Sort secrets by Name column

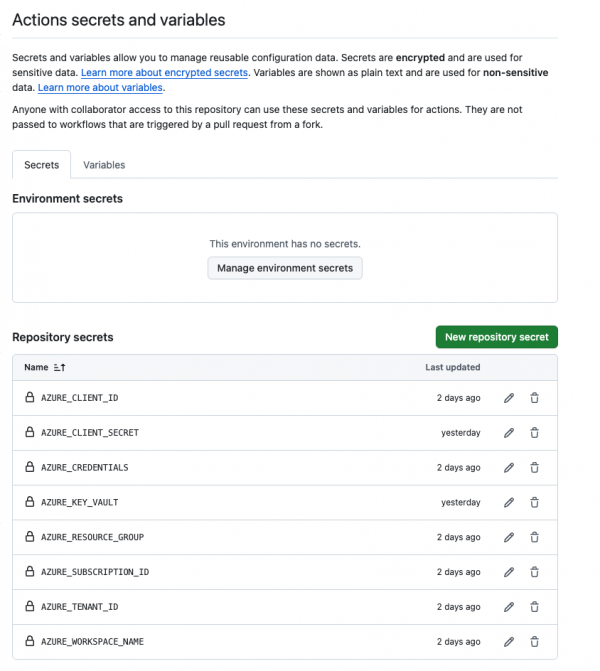(x=45, y=367)
